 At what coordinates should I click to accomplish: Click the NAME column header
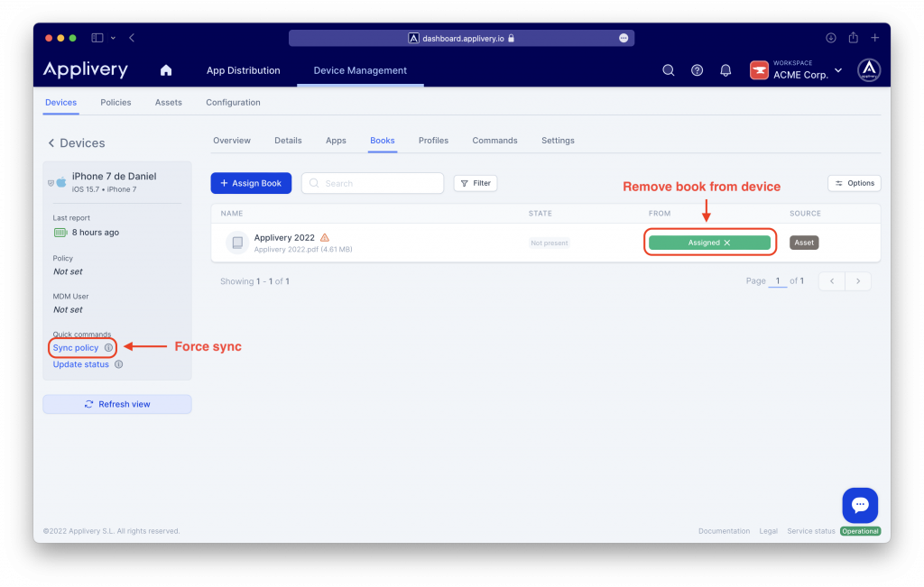(x=232, y=213)
